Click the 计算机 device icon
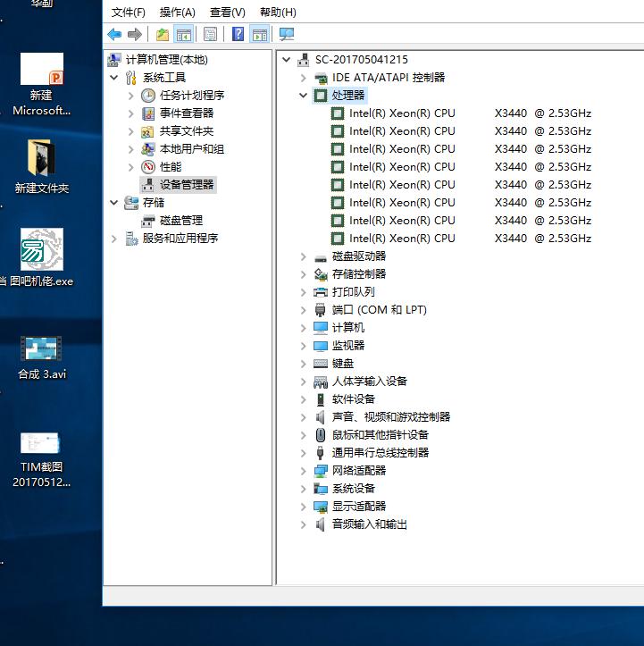The image size is (644, 646). [321, 328]
